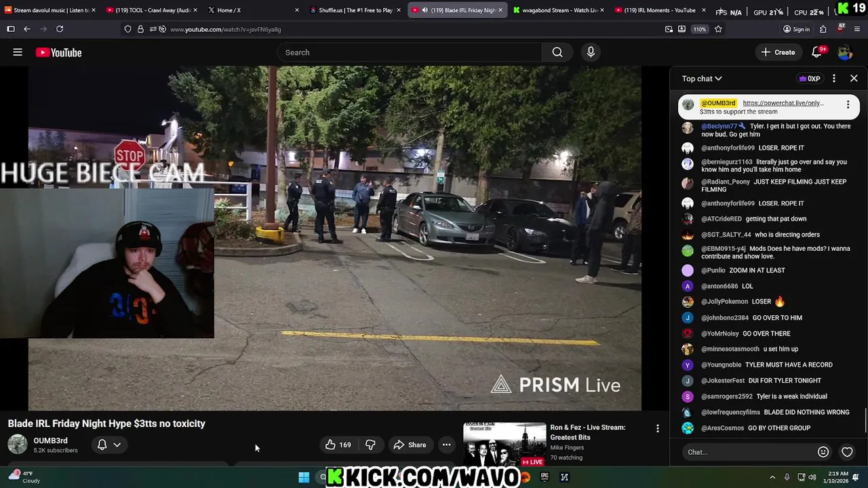Image resolution: width=868 pixels, height=488 pixels.
Task: Toggle subscription notification bell for OUMB3rd
Action: point(102,445)
